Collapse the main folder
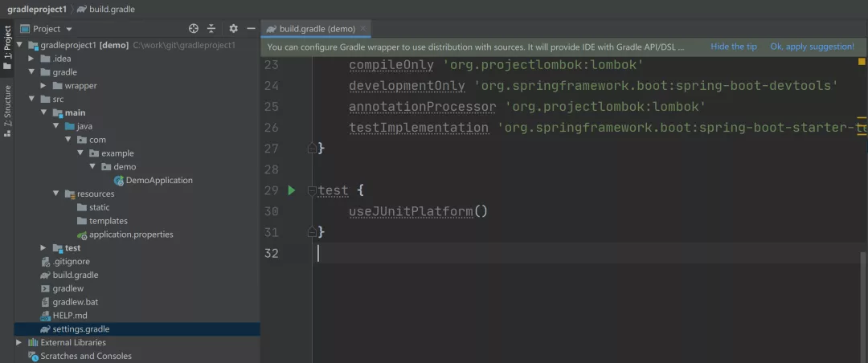This screenshot has height=363, width=868. 43,112
